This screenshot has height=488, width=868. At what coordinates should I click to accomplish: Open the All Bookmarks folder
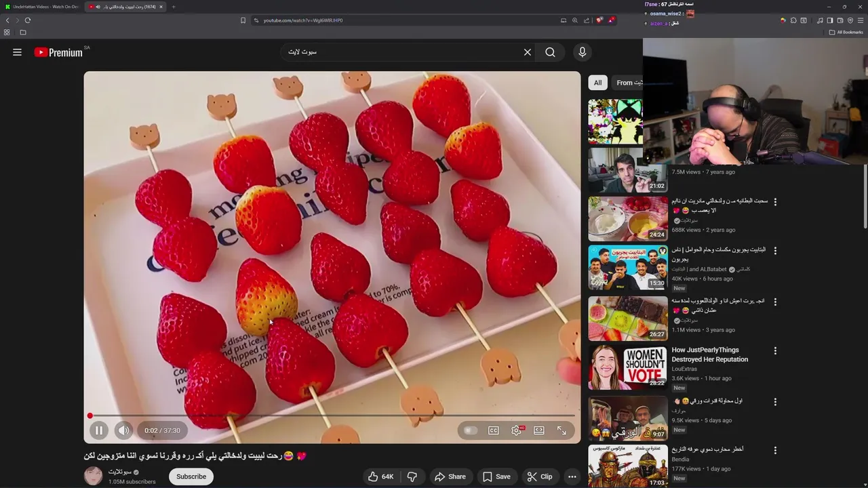pyautogui.click(x=846, y=33)
